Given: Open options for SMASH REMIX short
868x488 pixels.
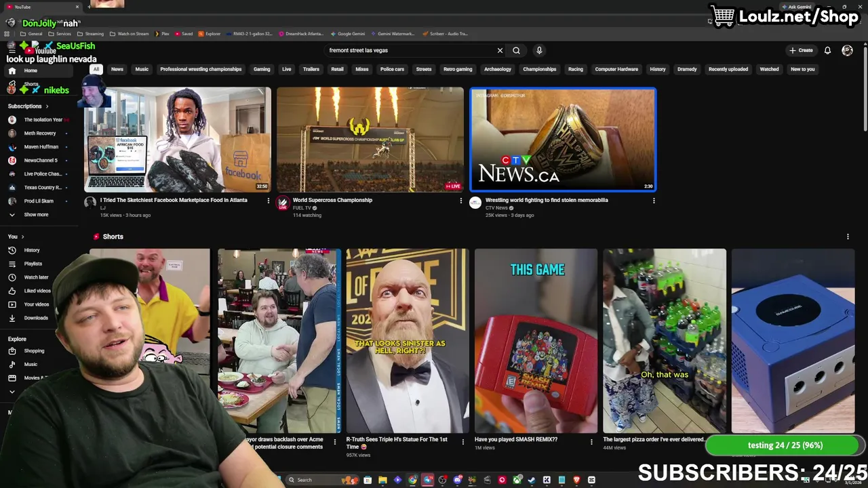Looking at the screenshot, I should pyautogui.click(x=591, y=442).
